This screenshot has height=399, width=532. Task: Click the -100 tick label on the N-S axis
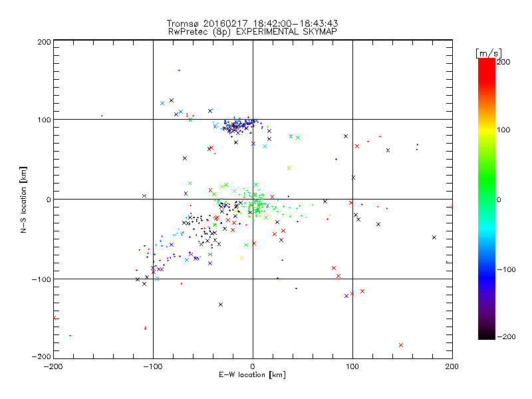point(41,279)
